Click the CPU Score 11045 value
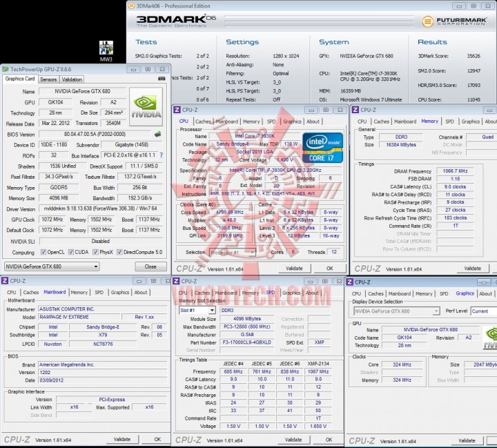 (474, 99)
